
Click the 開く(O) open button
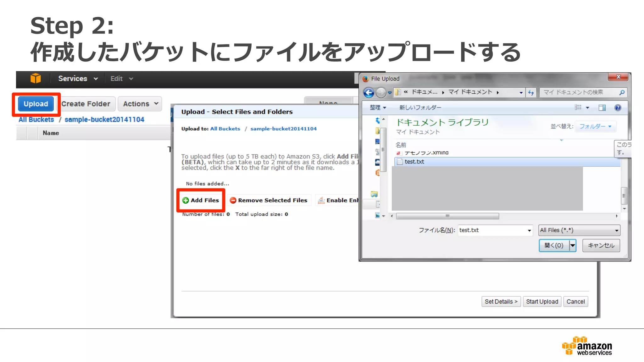click(x=554, y=245)
